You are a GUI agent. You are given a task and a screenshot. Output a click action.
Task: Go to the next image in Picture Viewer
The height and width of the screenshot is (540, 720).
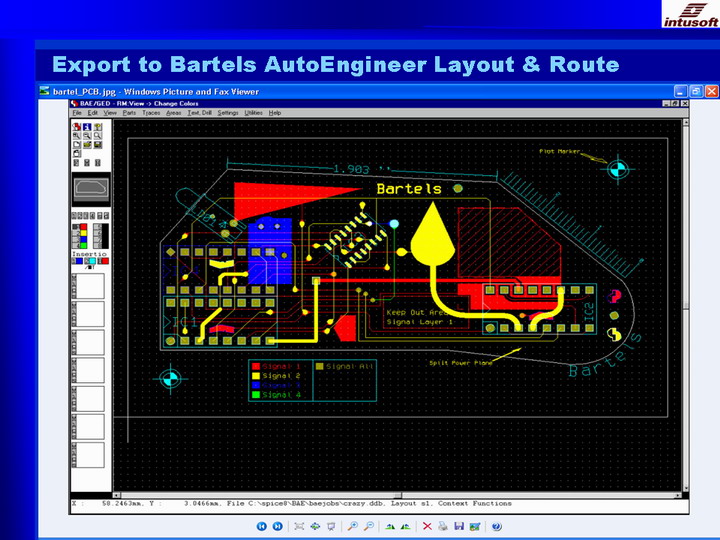coord(277,526)
